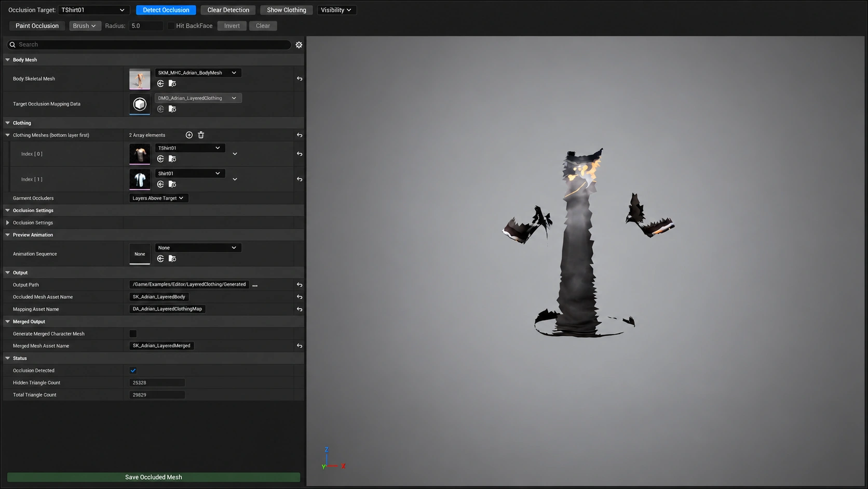Browse to TShirt01 asset in content browser

[172, 159]
